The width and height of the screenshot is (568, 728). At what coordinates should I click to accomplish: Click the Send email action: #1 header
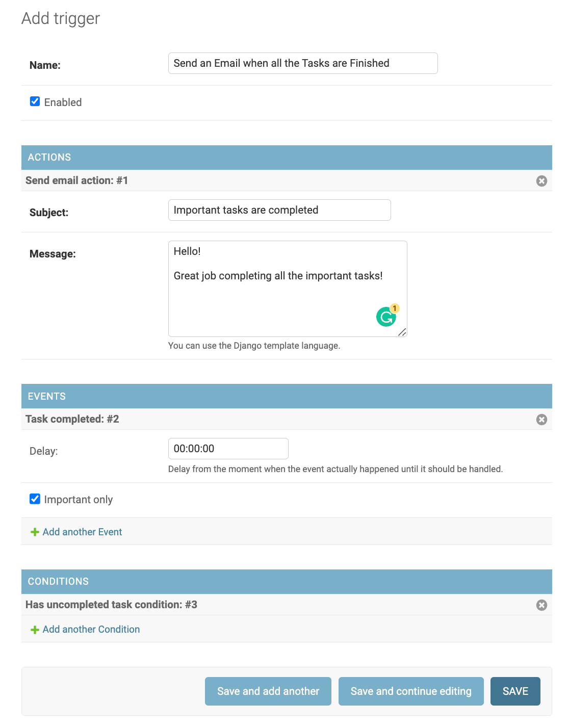tap(76, 180)
